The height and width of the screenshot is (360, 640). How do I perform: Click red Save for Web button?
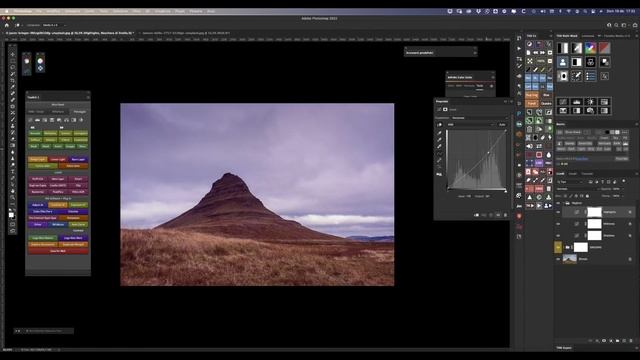pyautogui.click(x=58, y=251)
